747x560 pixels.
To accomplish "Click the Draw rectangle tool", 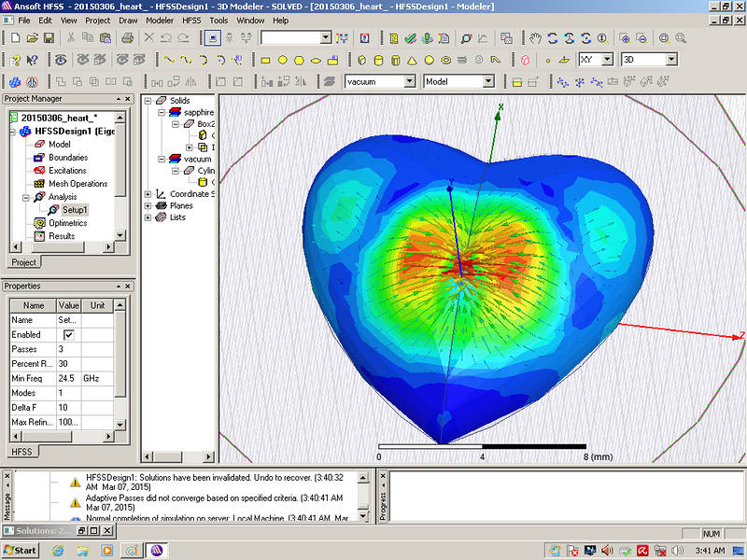I will 265,60.
